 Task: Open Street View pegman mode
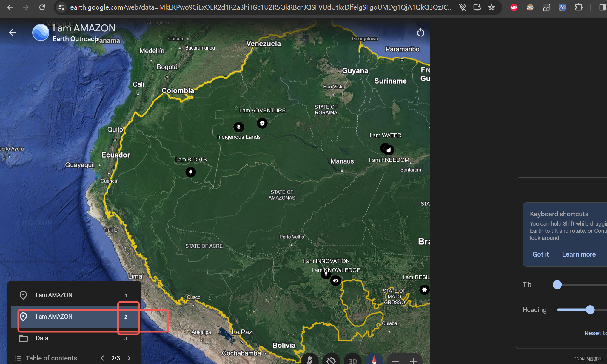click(310, 360)
